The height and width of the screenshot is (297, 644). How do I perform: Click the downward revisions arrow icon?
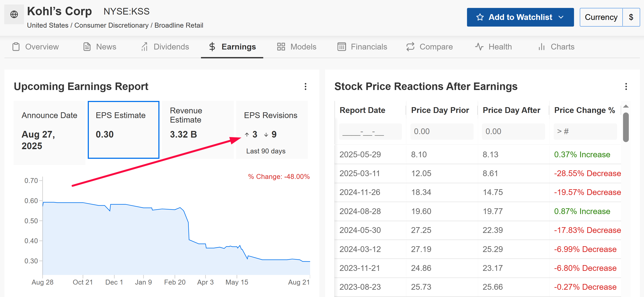266,135
